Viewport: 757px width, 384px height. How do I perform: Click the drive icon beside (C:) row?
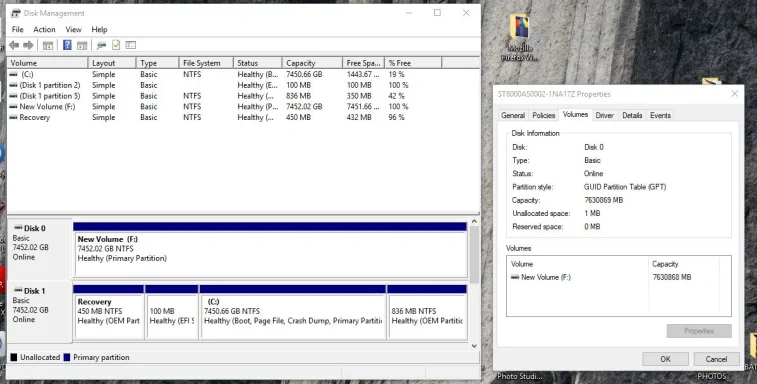pyautogui.click(x=14, y=74)
